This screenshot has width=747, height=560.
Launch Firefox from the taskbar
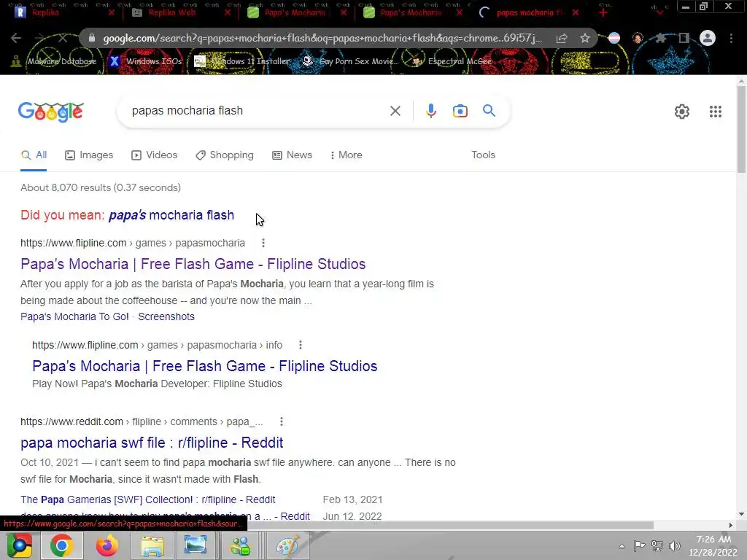107,545
